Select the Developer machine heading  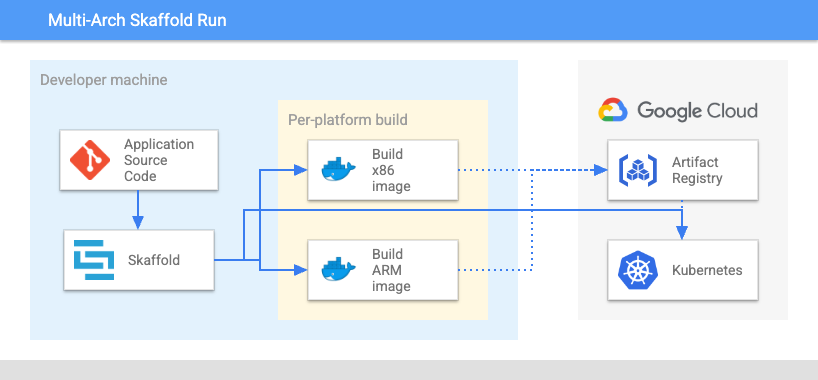(104, 80)
